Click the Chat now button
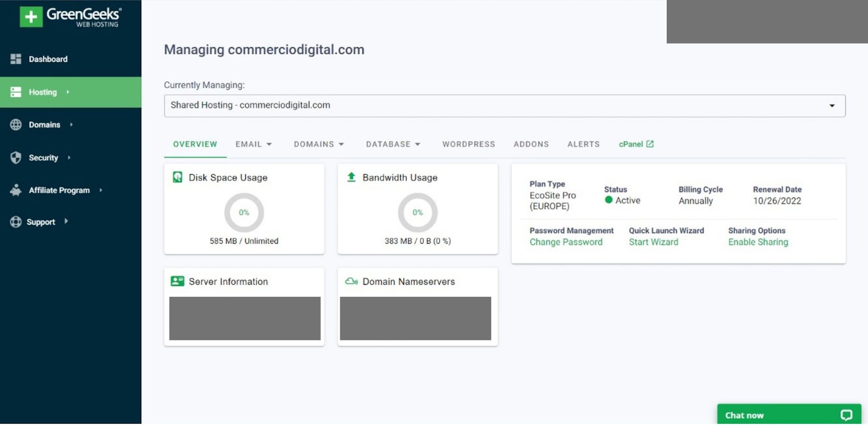 click(x=789, y=415)
